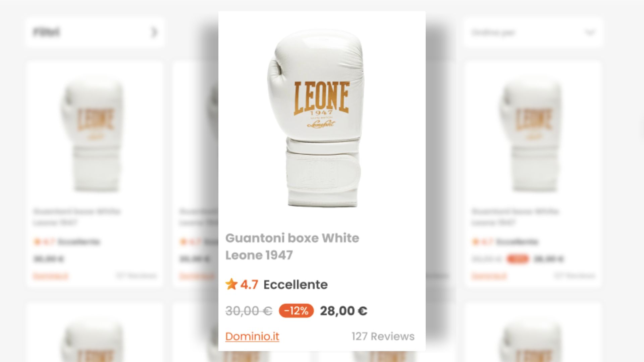Open seller link in top-right blurred card

489,276
